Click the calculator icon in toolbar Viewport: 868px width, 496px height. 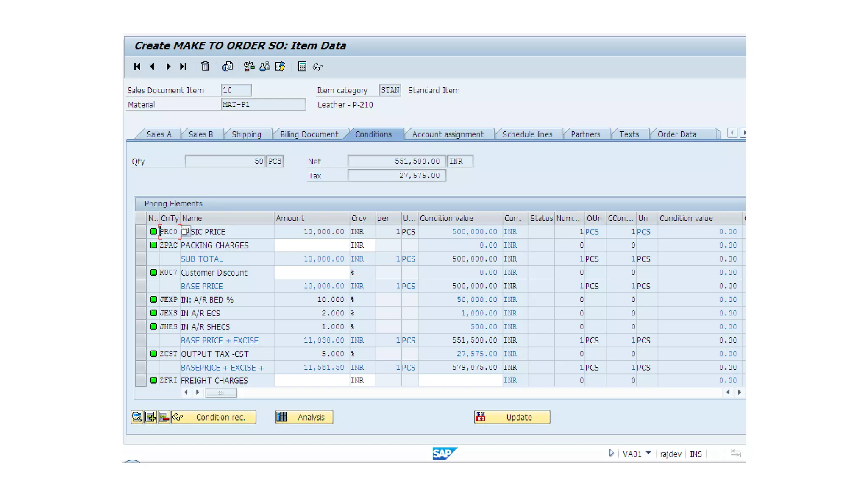pyautogui.click(x=302, y=67)
